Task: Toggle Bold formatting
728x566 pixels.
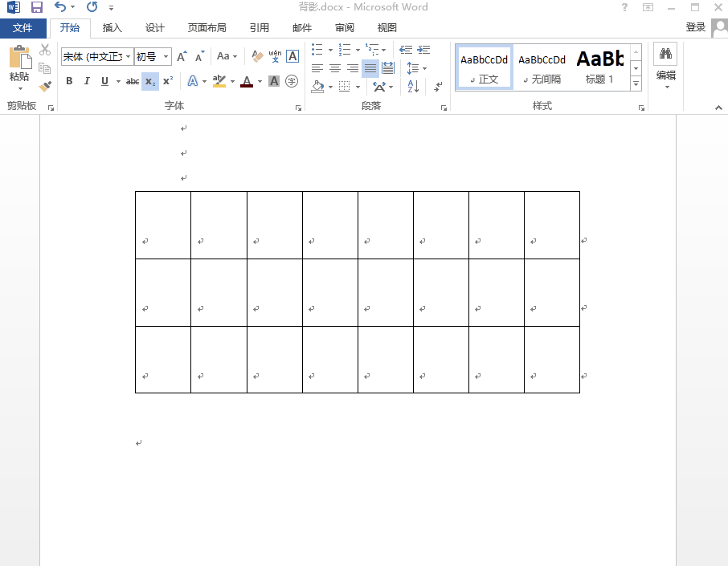Action: coord(69,81)
